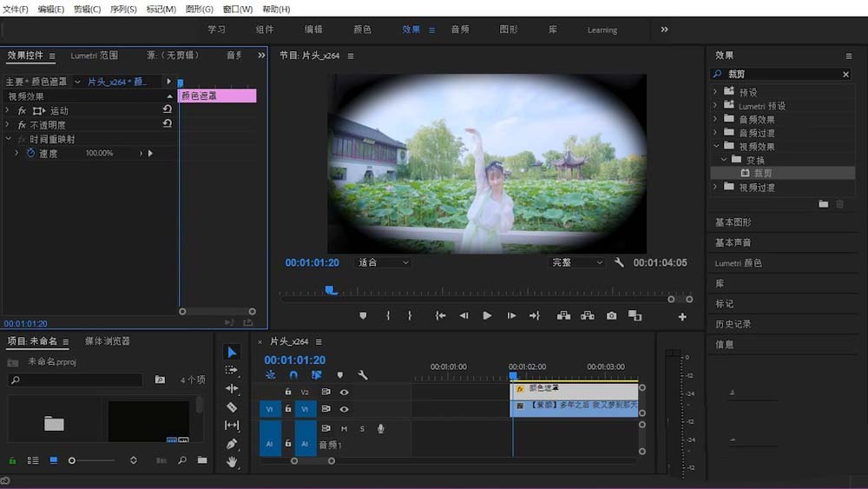Open the 适合 zoom level dropdown
Viewport: 868px width, 489px height.
[x=383, y=262]
